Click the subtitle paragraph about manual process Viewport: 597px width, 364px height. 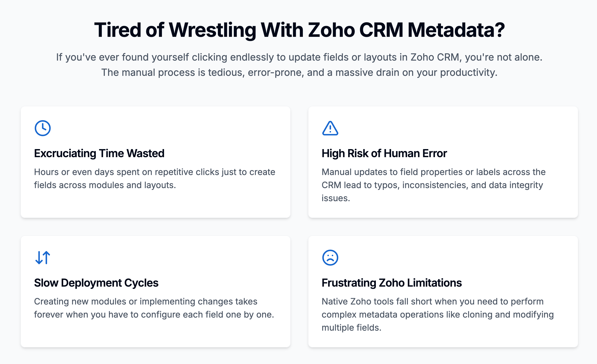299,65
